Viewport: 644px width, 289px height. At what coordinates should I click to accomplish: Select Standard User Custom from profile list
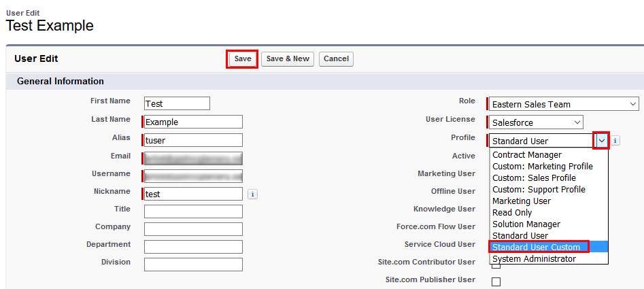click(537, 247)
